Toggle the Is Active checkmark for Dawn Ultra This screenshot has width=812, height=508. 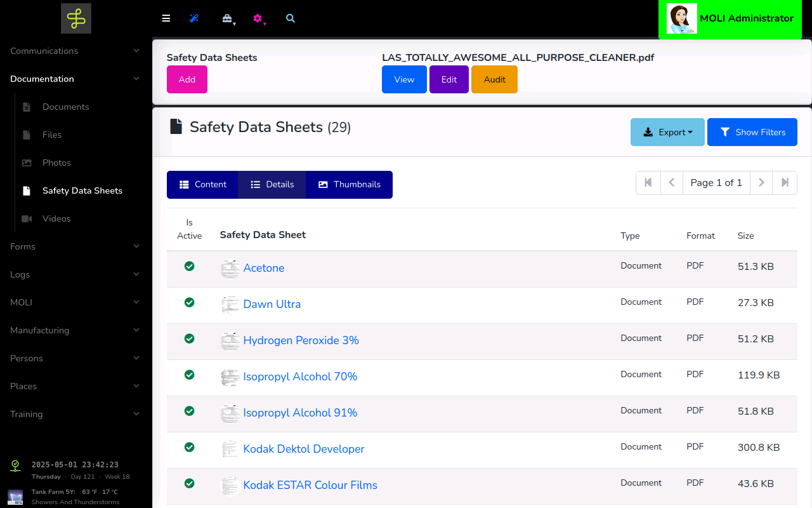pos(189,302)
